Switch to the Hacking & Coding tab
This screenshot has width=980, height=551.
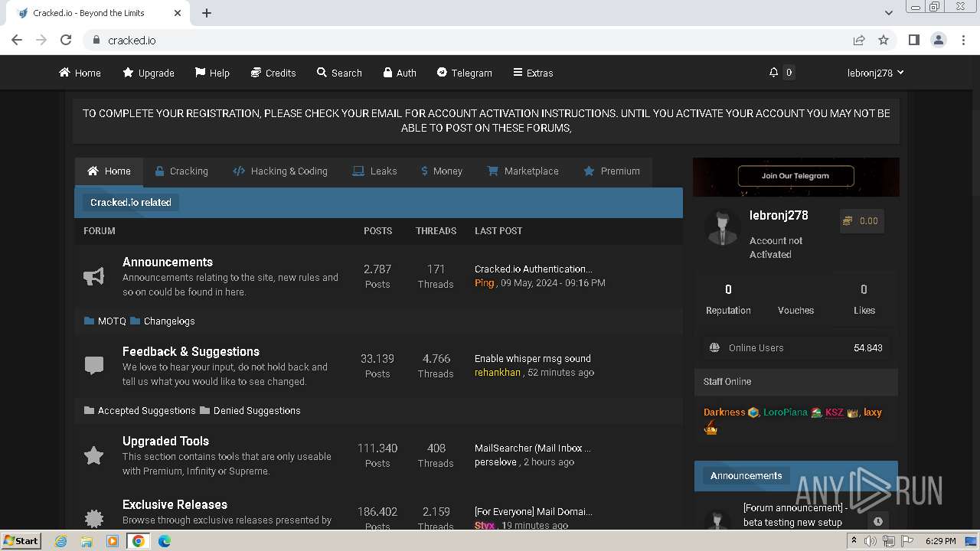point(280,171)
